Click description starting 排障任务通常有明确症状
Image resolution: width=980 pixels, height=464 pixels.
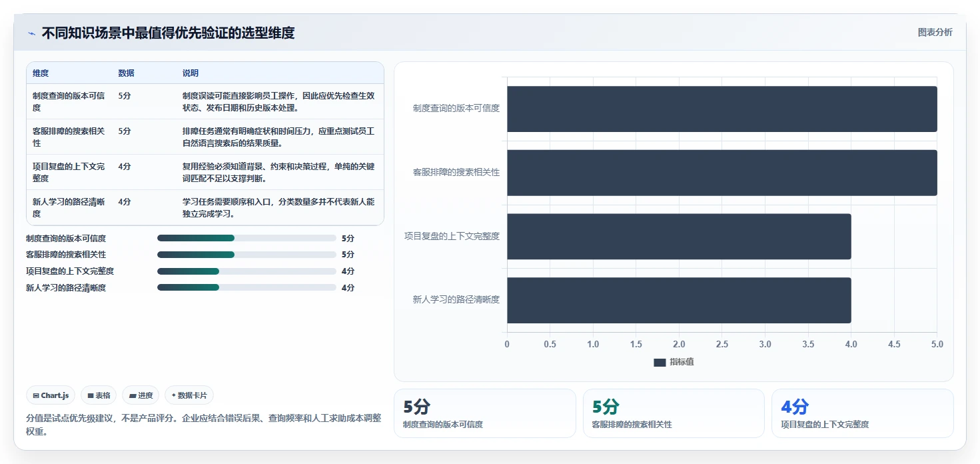coord(278,137)
